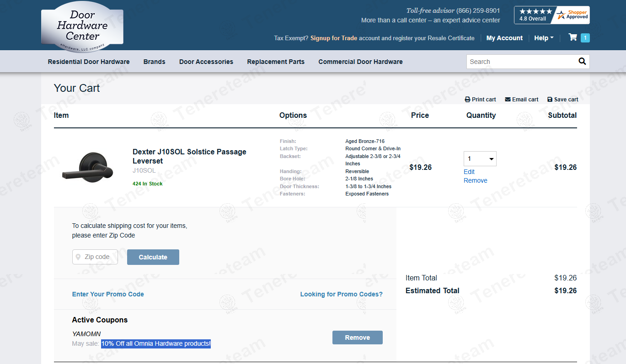Click in the Search box
Screen dimensions: 626x364
521,62
